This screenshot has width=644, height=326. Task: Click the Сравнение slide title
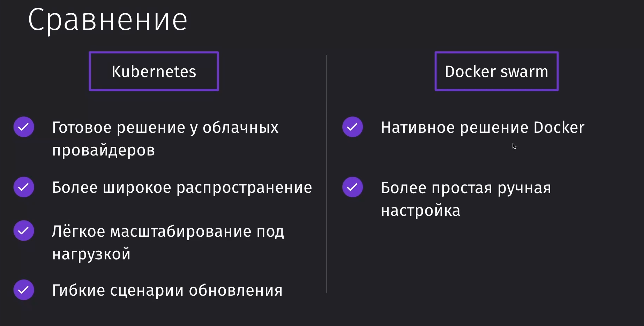[x=108, y=20]
